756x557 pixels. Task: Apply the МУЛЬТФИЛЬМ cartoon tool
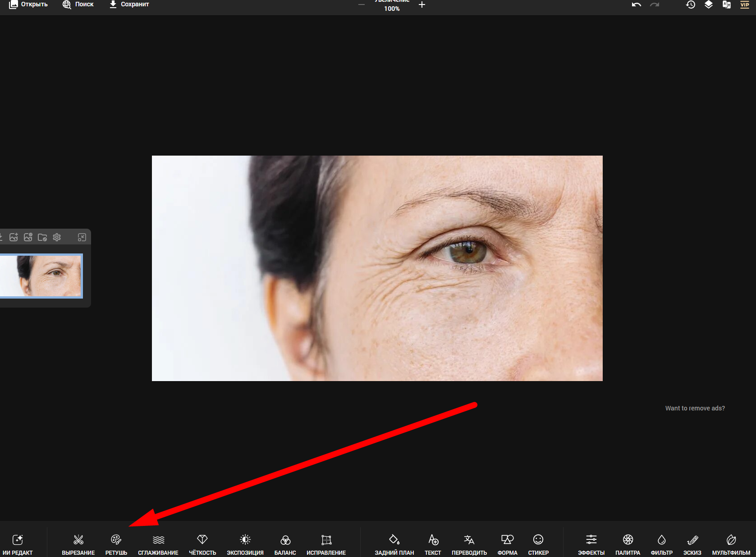pyautogui.click(x=731, y=544)
